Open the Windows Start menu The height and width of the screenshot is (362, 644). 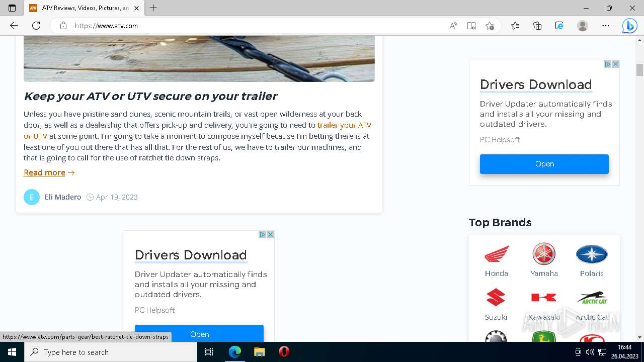12,352
